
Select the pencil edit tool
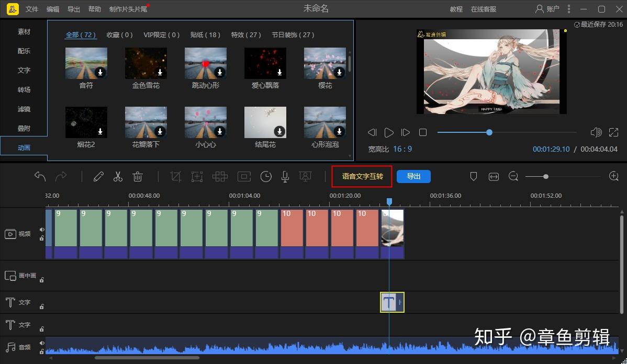(98, 176)
